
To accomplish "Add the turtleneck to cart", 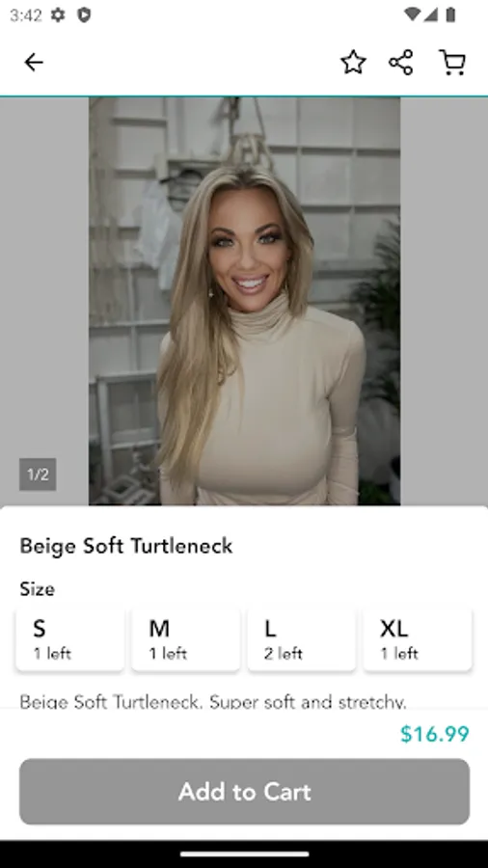I will point(245,791).
